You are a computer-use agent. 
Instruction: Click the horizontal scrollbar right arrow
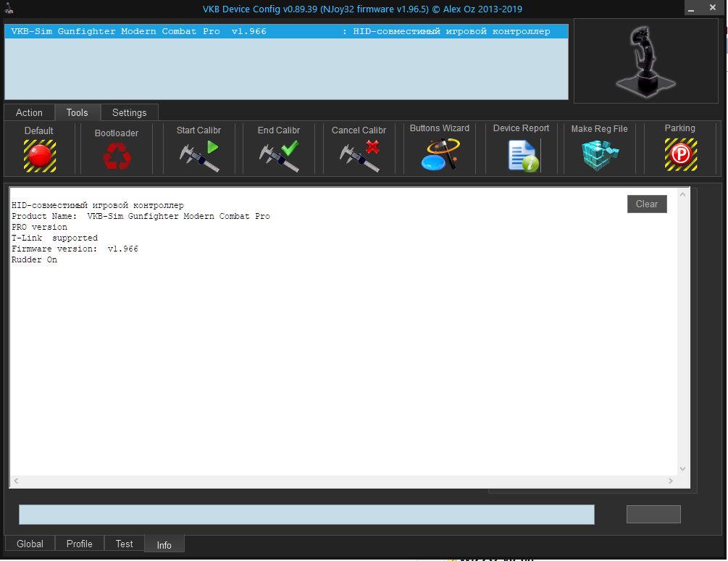click(x=671, y=481)
